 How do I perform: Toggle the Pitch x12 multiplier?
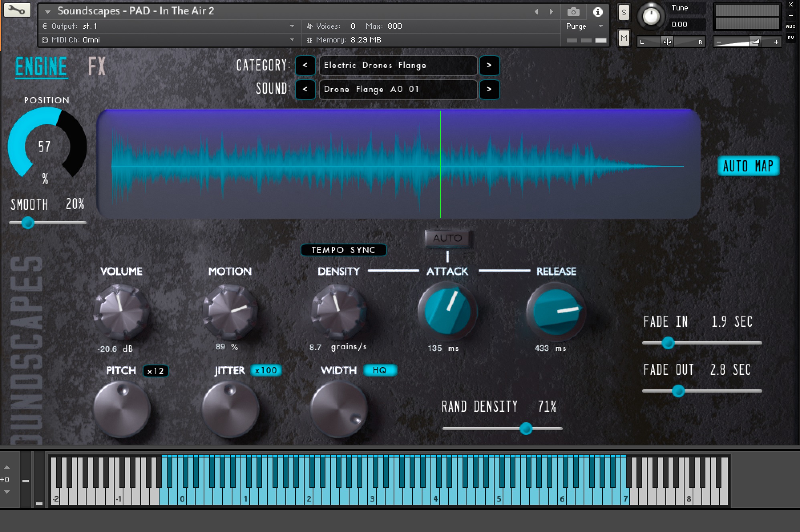(156, 371)
